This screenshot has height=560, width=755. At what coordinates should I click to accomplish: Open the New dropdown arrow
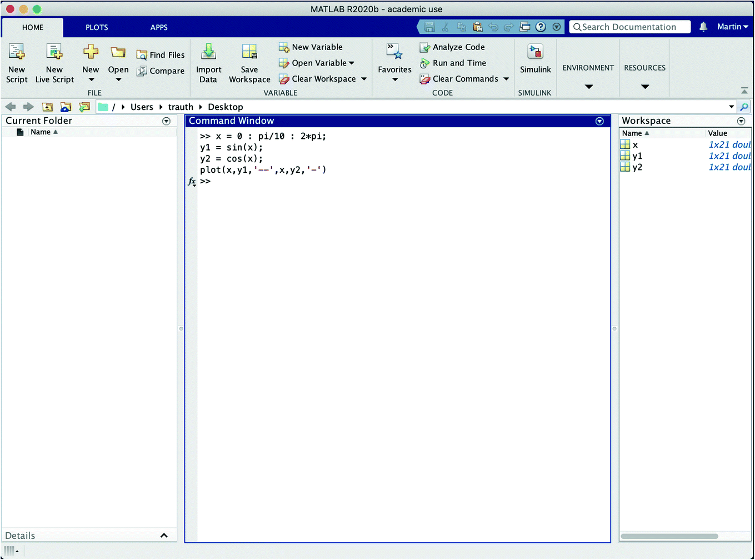91,80
